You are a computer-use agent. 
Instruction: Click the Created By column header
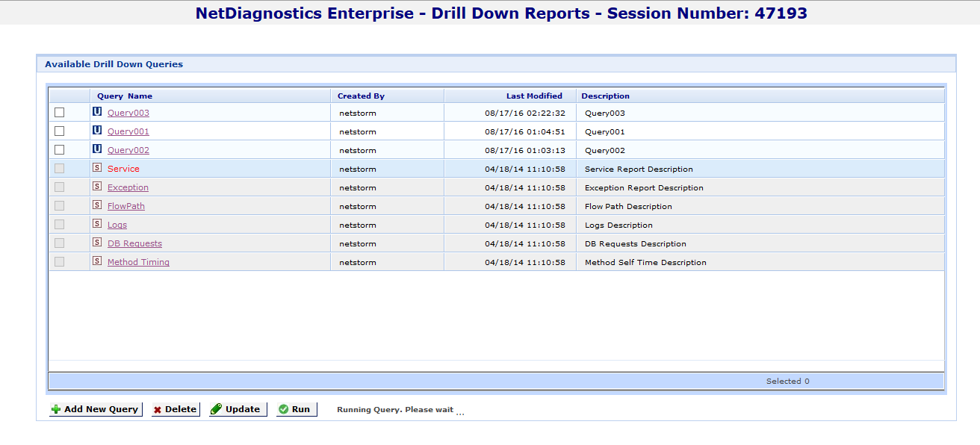[x=361, y=96]
